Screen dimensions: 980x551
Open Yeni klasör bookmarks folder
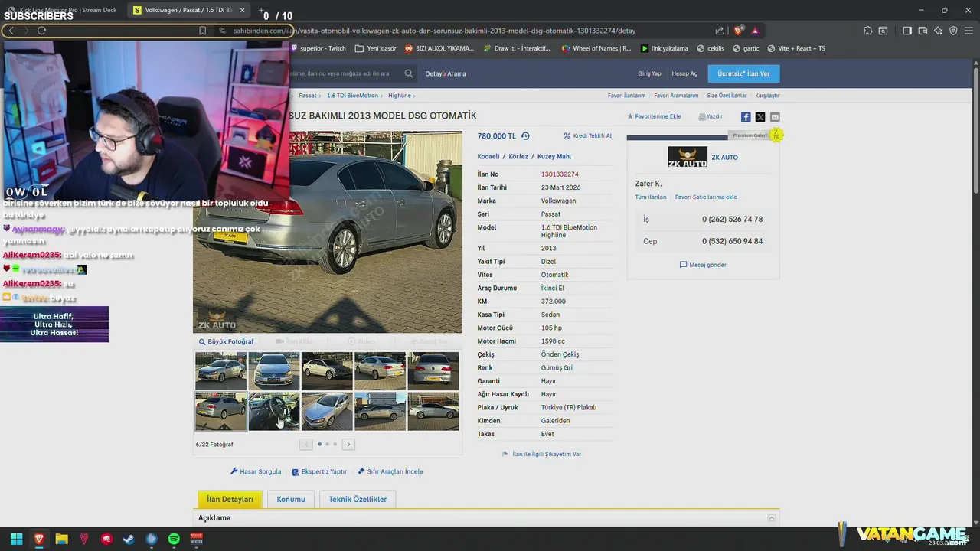pos(376,48)
